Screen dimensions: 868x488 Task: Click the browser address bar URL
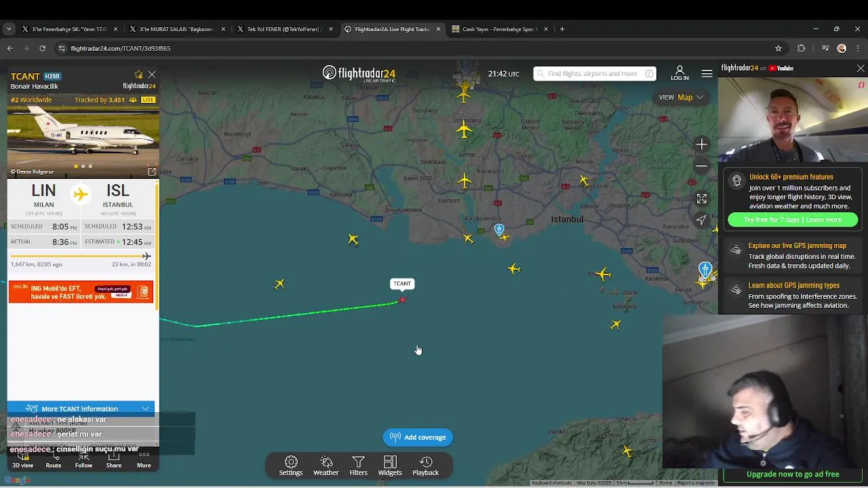(121, 48)
